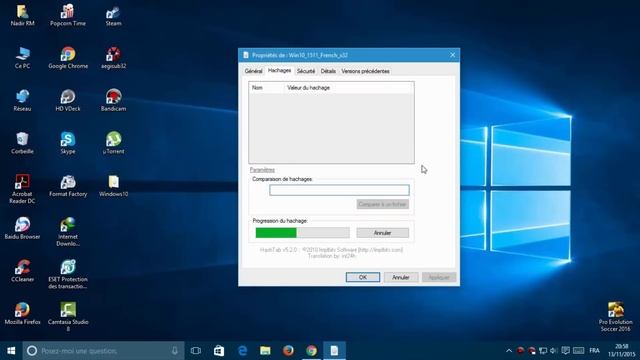
Task: Launch the Internet Download Manager shortcut
Action: [68, 232]
